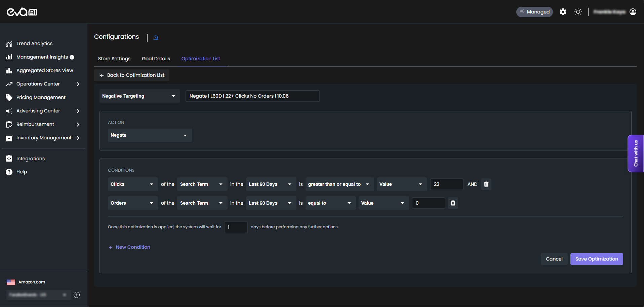Switch to Store Settings tab

pyautogui.click(x=114, y=59)
